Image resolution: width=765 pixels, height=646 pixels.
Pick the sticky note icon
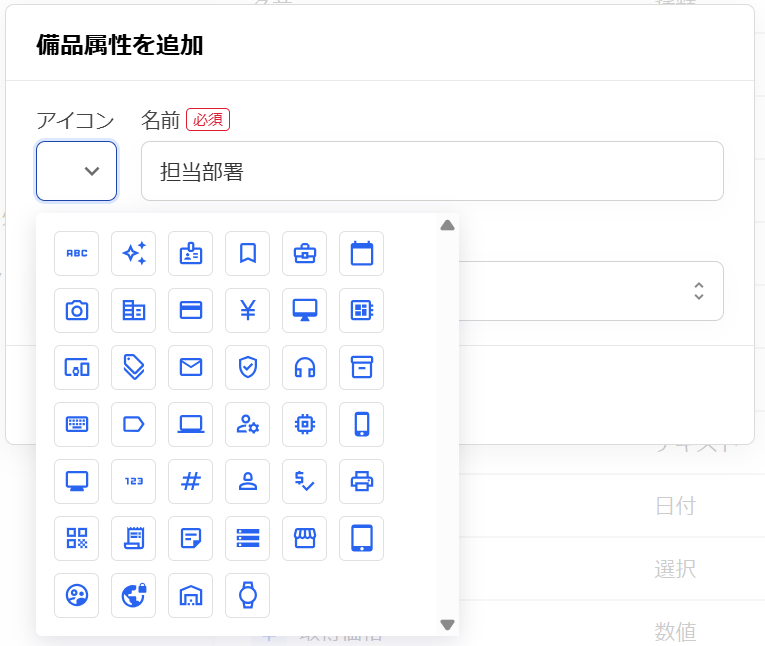(191, 539)
